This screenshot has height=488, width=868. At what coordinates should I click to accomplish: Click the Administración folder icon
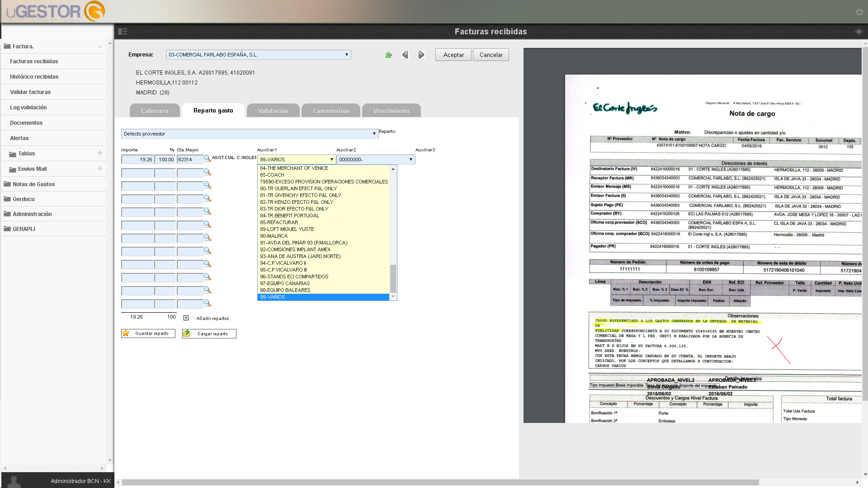(7, 214)
